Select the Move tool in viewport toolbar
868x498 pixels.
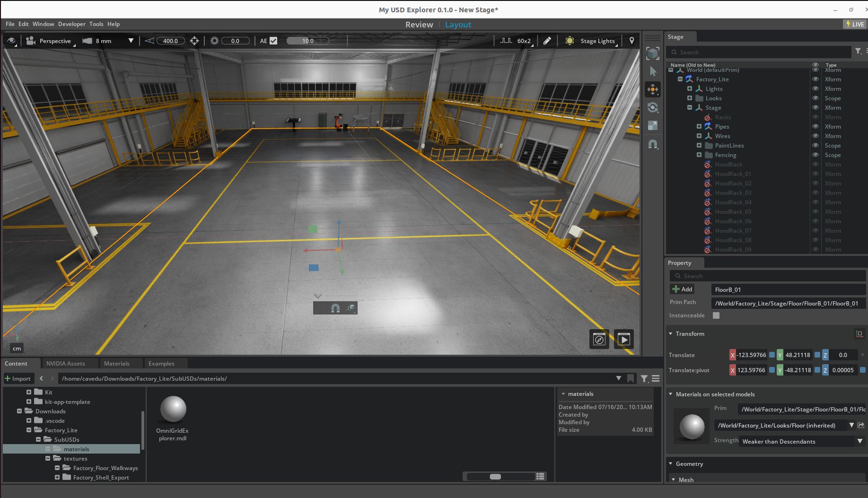(653, 89)
